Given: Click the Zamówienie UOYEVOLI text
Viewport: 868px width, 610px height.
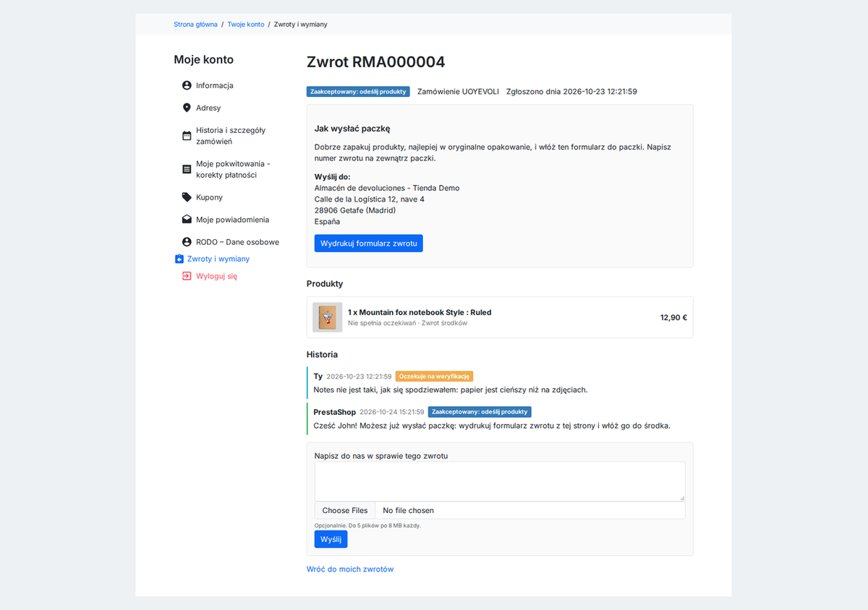Looking at the screenshot, I should click(x=458, y=92).
